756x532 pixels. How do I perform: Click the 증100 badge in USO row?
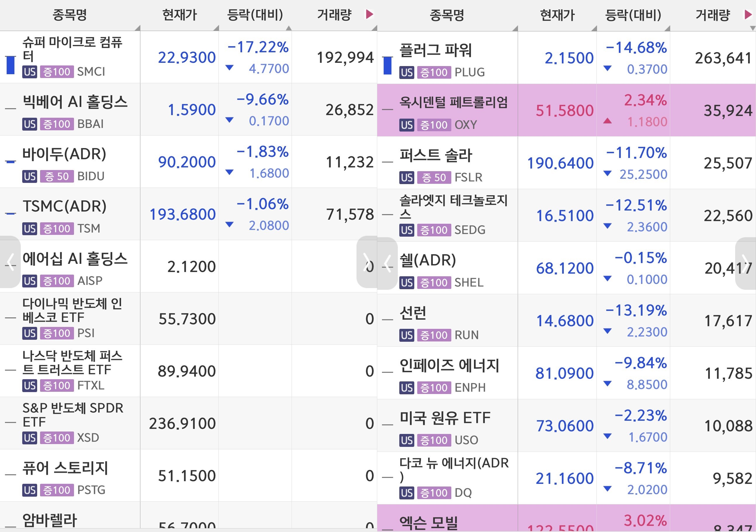pyautogui.click(x=434, y=440)
